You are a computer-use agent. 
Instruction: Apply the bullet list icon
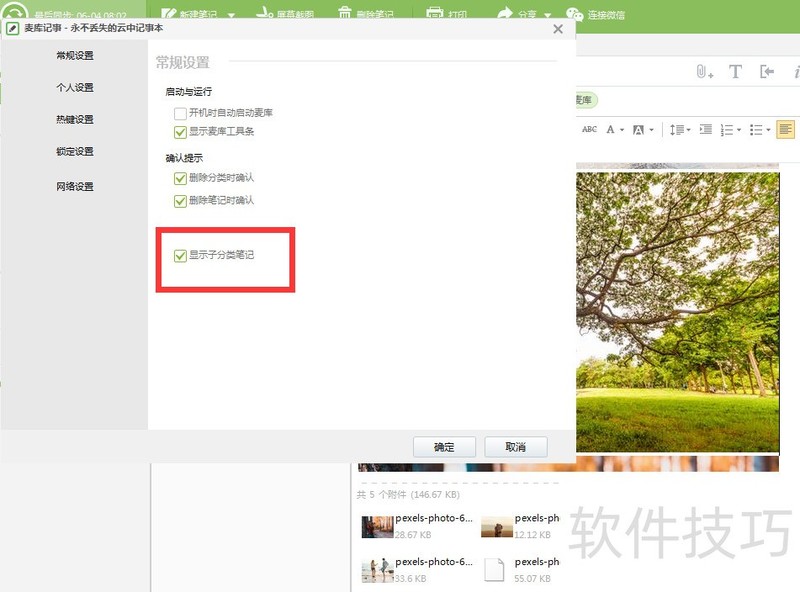tap(756, 130)
